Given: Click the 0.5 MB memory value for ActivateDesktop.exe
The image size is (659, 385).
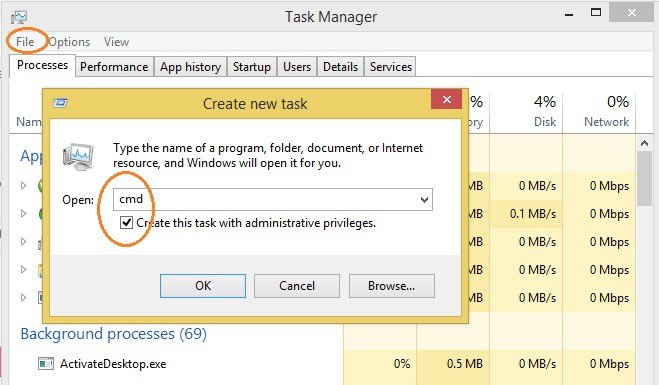Looking at the screenshot, I should [464, 364].
